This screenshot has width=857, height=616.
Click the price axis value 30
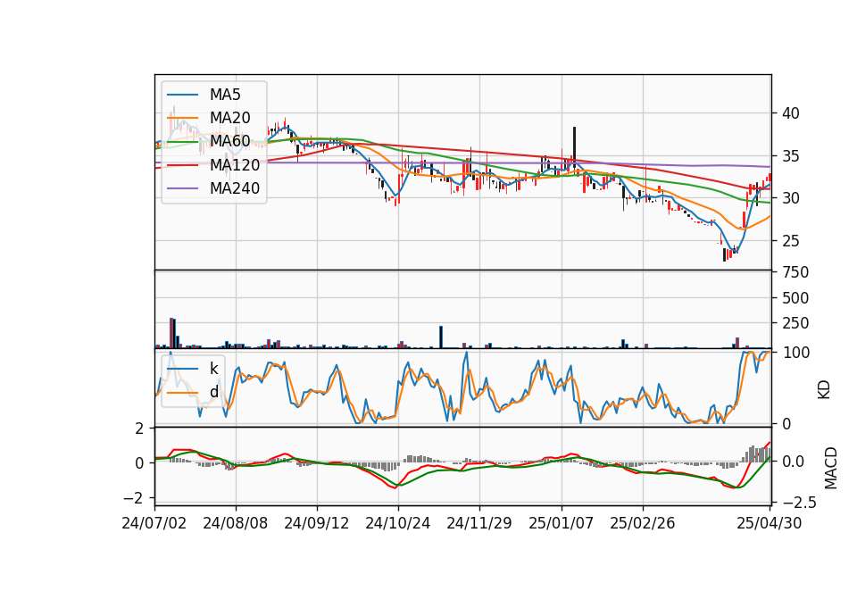[790, 198]
